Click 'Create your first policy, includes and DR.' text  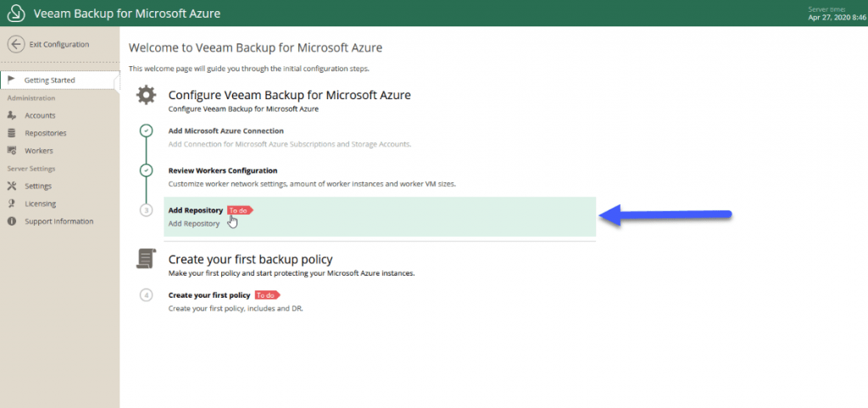point(236,309)
